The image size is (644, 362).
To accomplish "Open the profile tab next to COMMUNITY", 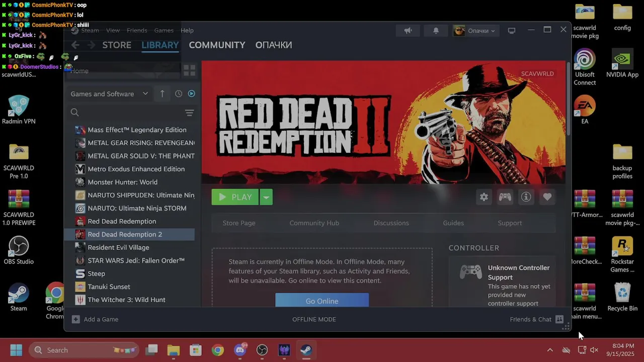I will (274, 45).
